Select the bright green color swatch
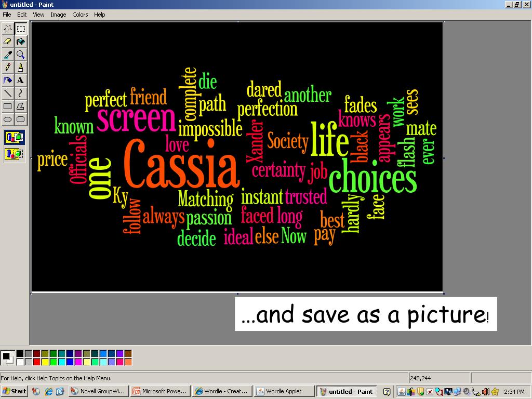This screenshot has width=532, height=399. click(x=54, y=362)
